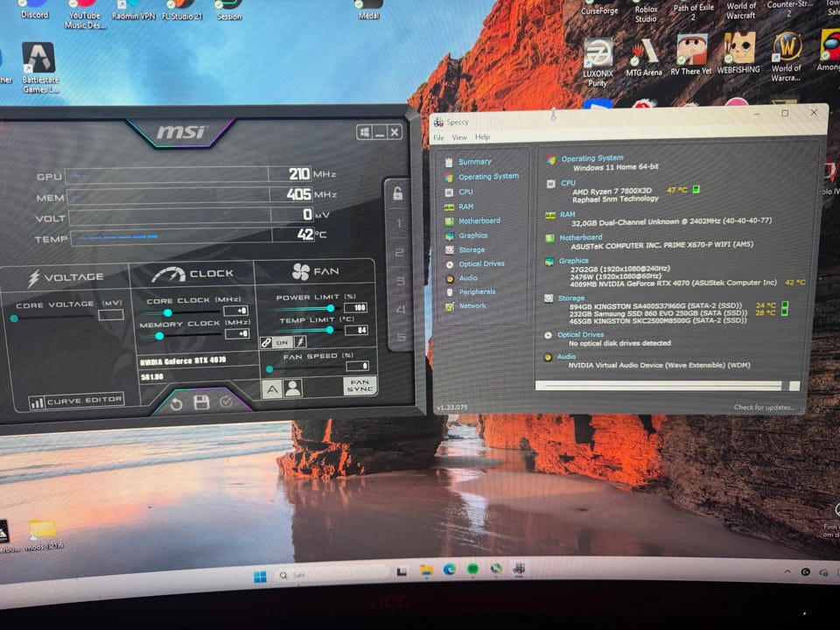Click the Motherboard heading link in summary
Screen dimensions: 840x630
pos(581,237)
